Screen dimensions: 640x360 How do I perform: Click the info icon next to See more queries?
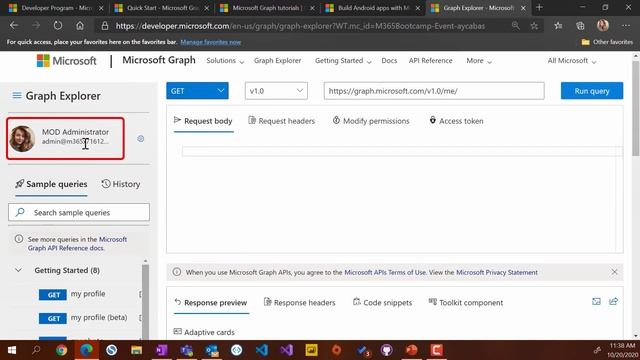[x=19, y=239]
